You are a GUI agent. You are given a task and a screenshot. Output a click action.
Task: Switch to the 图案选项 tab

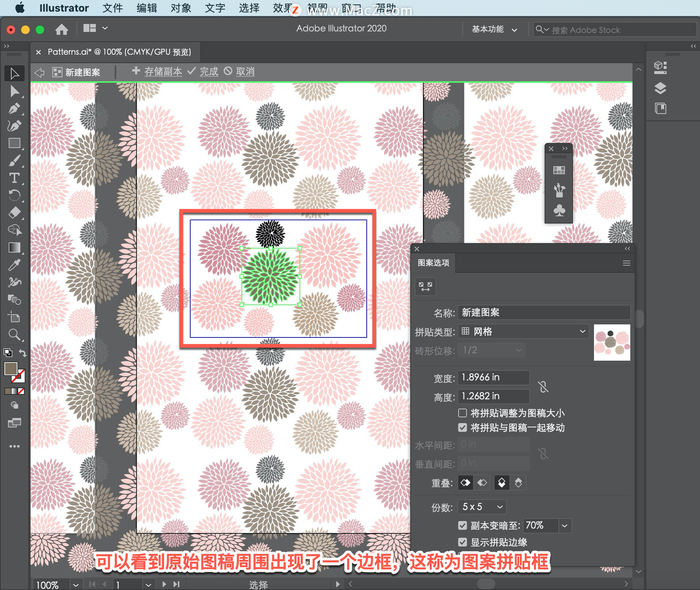pyautogui.click(x=433, y=263)
